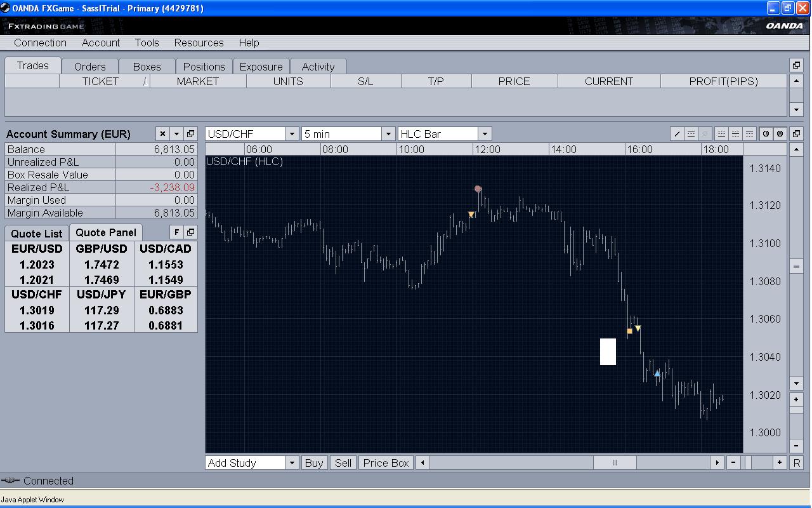The height and width of the screenshot is (508, 812).
Task: Open the 5 min timeframe dropdown
Action: click(388, 134)
